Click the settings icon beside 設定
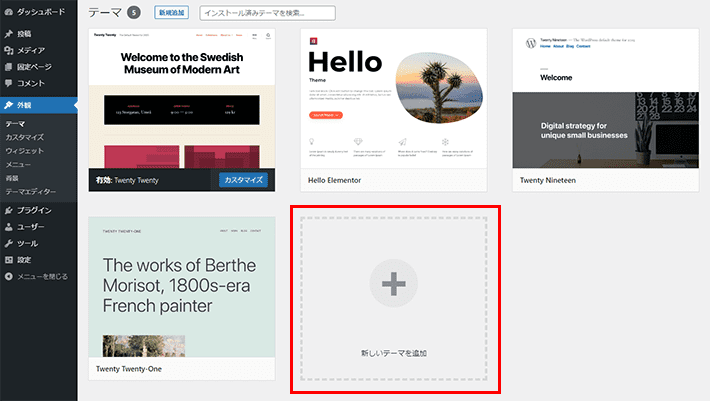 coord(8,260)
